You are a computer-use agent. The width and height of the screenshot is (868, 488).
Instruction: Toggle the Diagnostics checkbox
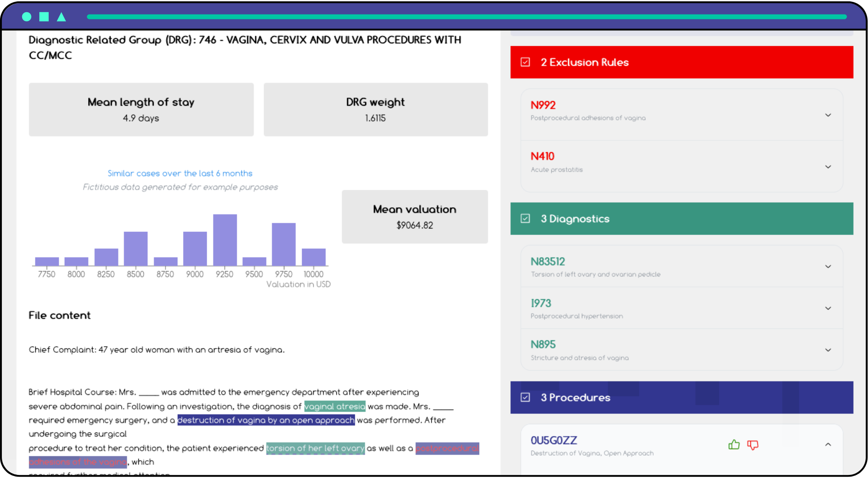[x=525, y=219]
